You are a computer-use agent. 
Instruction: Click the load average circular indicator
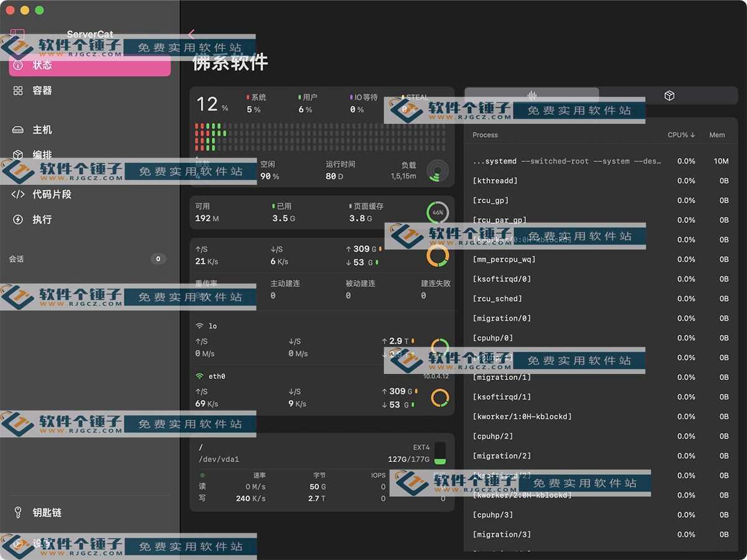tap(438, 172)
